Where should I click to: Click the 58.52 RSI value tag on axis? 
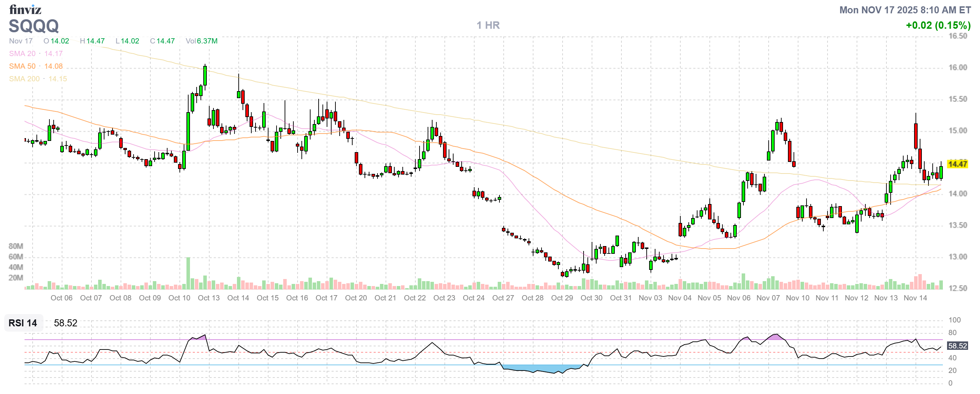(957, 346)
